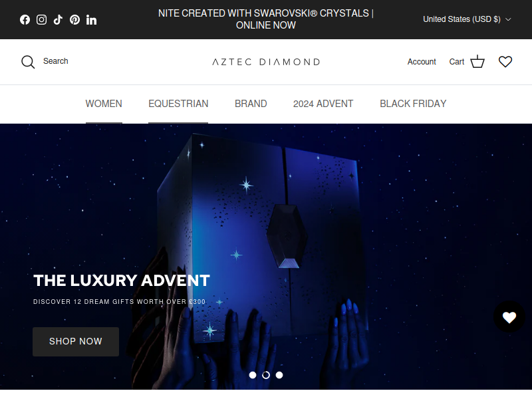532x399 pixels.
Task: Select the first slideshow dot
Action: [x=253, y=375]
